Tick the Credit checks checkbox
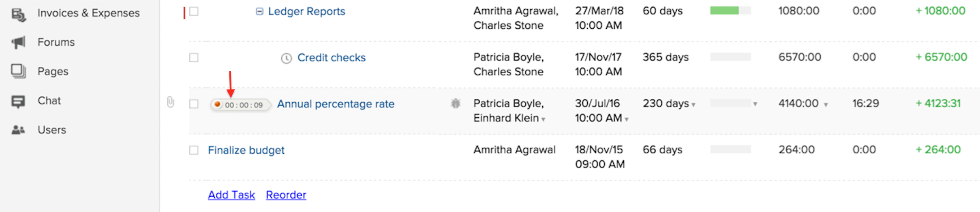 194,58
